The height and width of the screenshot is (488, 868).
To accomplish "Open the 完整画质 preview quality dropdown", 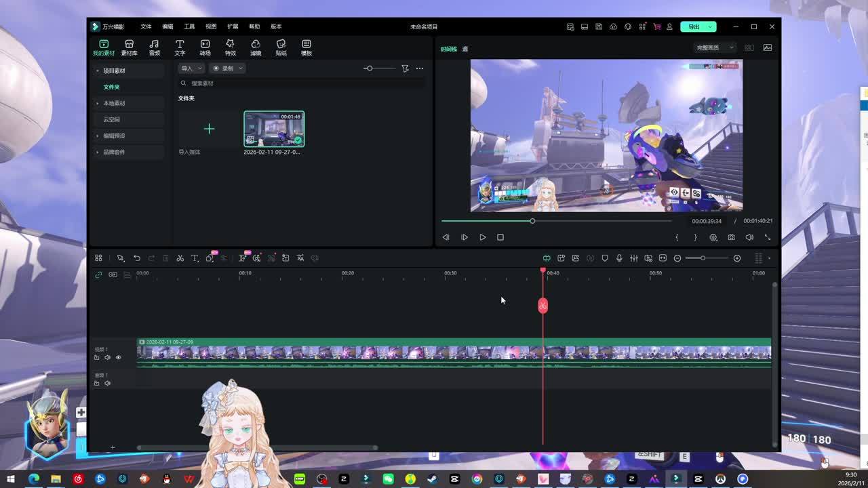I will click(715, 47).
